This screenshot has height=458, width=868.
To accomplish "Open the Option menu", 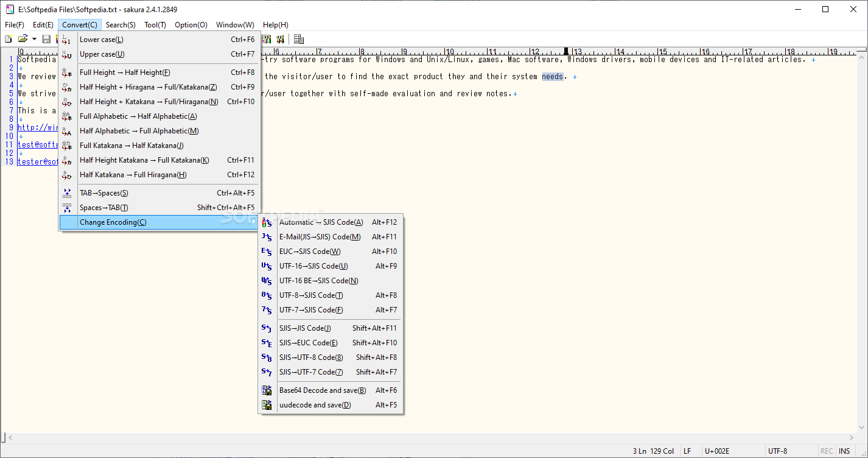I will 191,25.
